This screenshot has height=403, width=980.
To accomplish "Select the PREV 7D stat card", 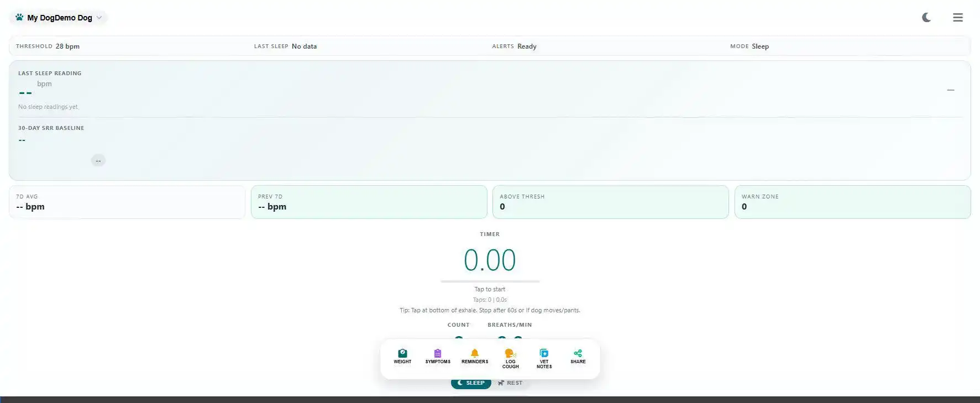I will coord(369,202).
